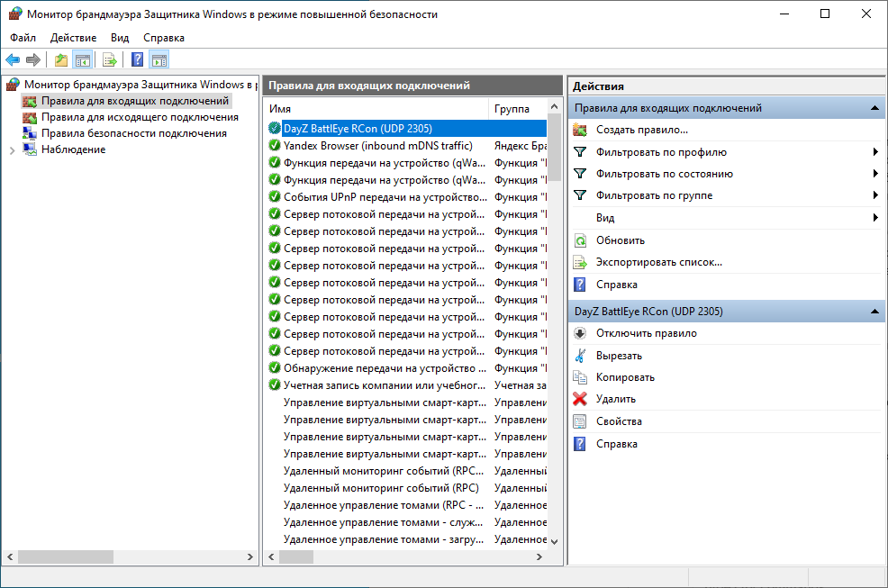Open Фильтровать по группе submenu arrow

coord(875,195)
